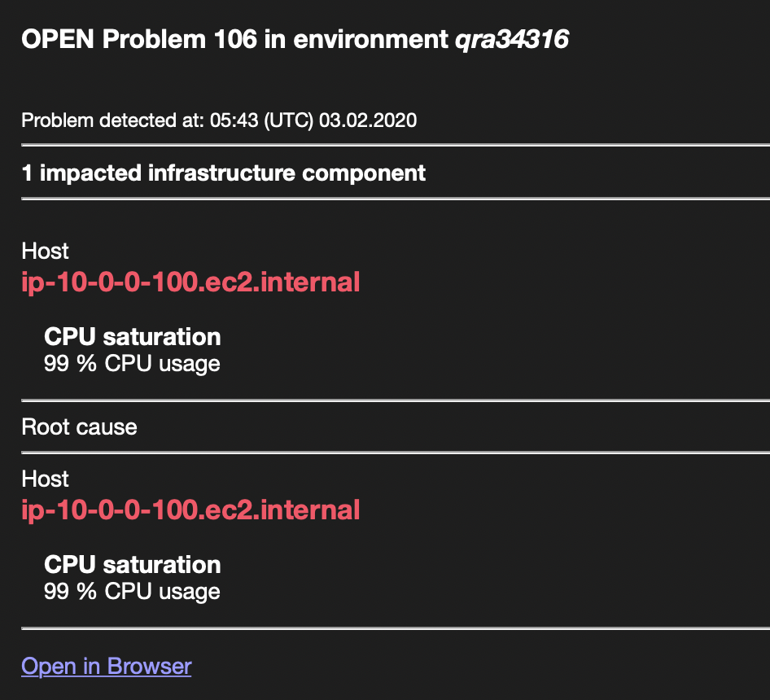Click impacted host ip-10-0-0-100.ec2.internal link

(x=190, y=282)
